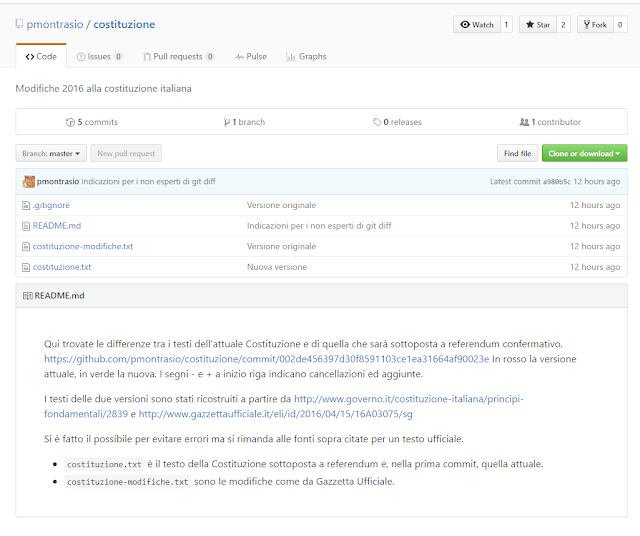This screenshot has height=536, width=640.
Task: Click the fork icon on Fork button
Action: (x=587, y=24)
